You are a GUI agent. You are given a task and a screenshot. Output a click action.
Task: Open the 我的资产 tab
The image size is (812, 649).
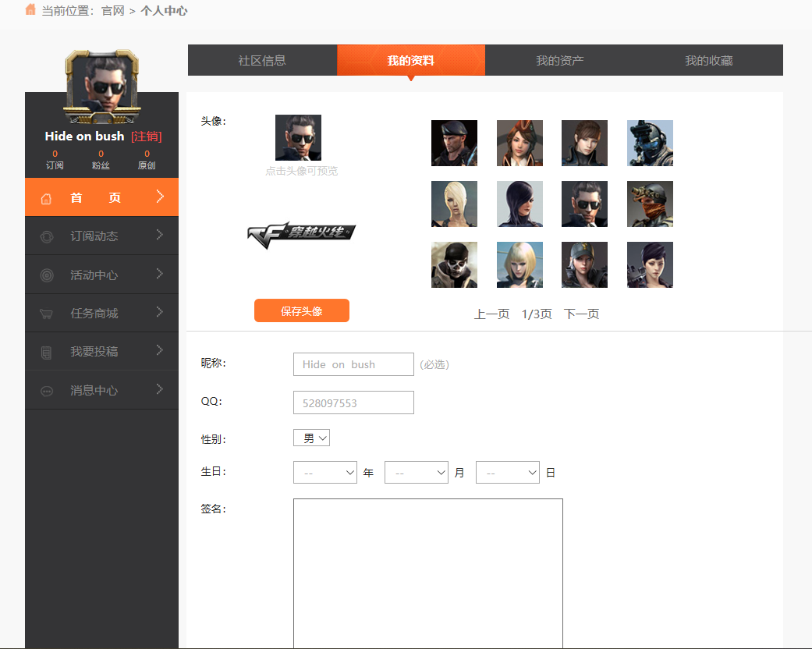point(560,60)
